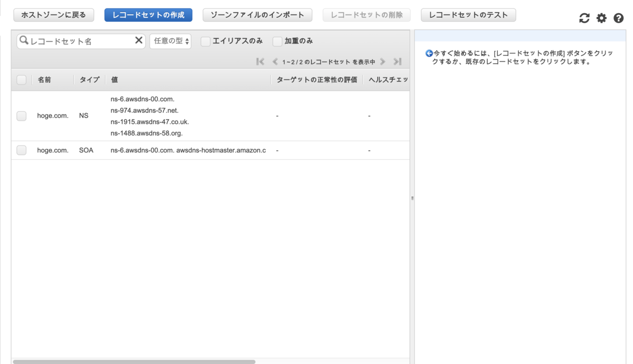Viewport: 633px width, 364px height.
Task: Open the settings gear icon
Action: tap(601, 17)
